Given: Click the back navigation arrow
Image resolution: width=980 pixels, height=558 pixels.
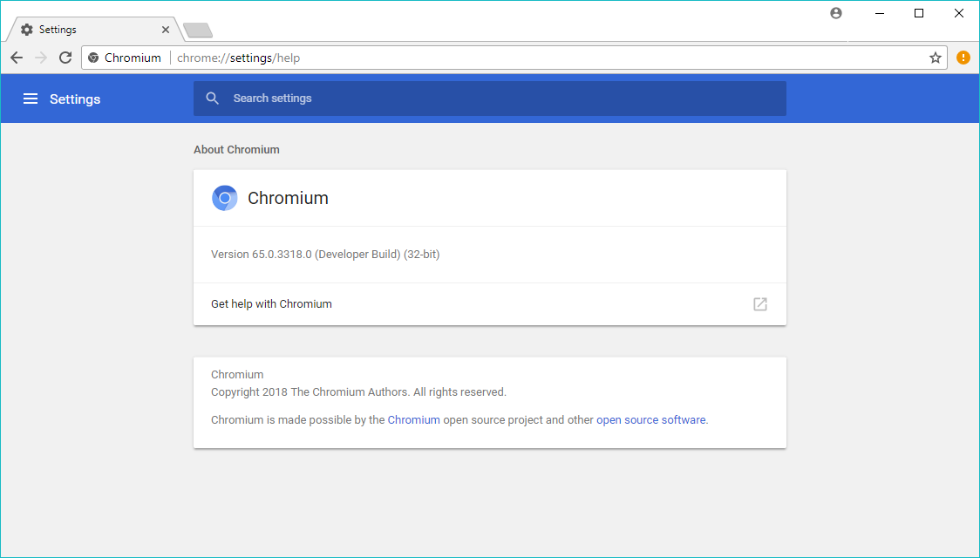Looking at the screenshot, I should [x=17, y=58].
